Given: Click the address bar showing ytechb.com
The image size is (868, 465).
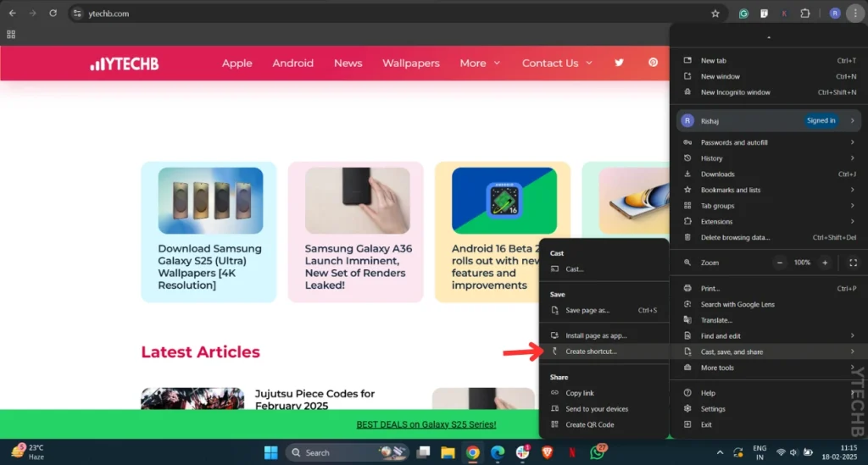Looking at the screenshot, I should click(x=396, y=14).
